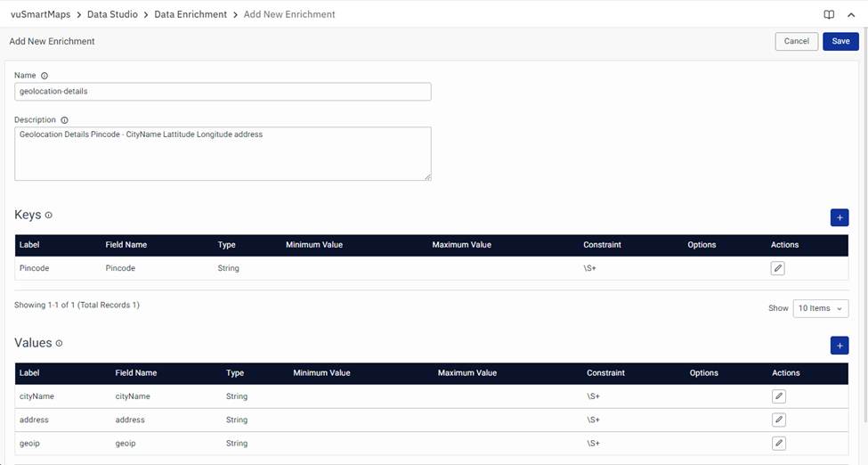Image resolution: width=868 pixels, height=465 pixels.
Task: Edit the address value row
Action: pyautogui.click(x=778, y=420)
